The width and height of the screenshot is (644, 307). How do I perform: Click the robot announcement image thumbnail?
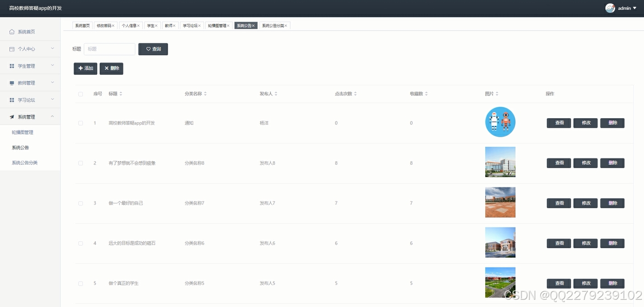(x=500, y=122)
